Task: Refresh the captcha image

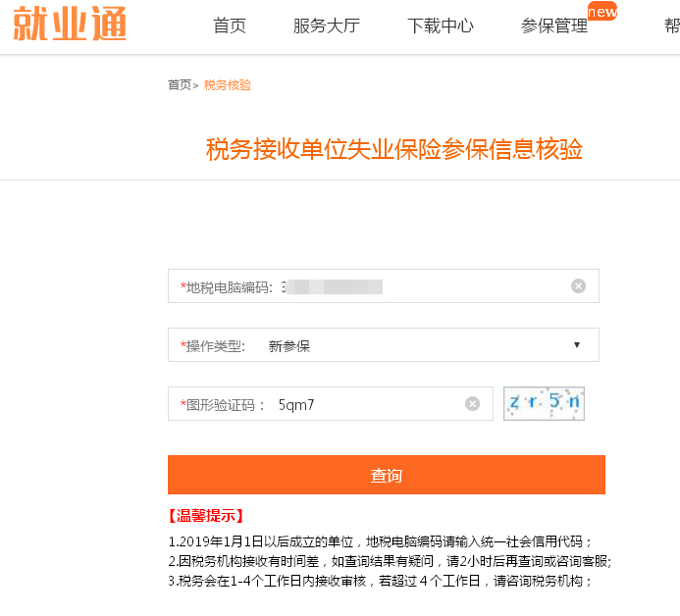Action: pyautogui.click(x=544, y=403)
